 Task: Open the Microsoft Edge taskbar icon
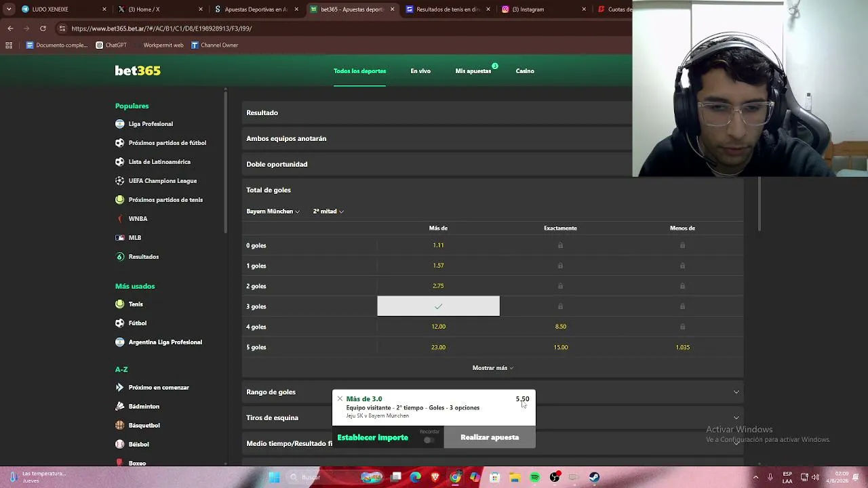415,477
